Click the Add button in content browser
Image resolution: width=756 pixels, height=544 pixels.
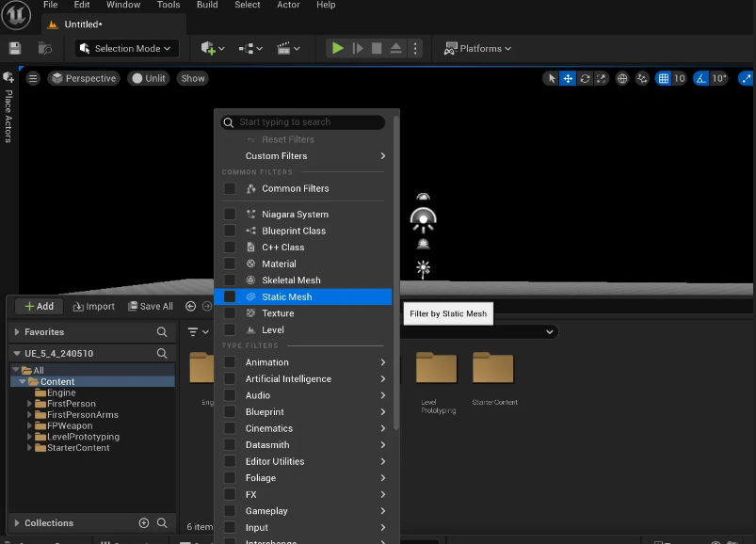[x=39, y=306]
